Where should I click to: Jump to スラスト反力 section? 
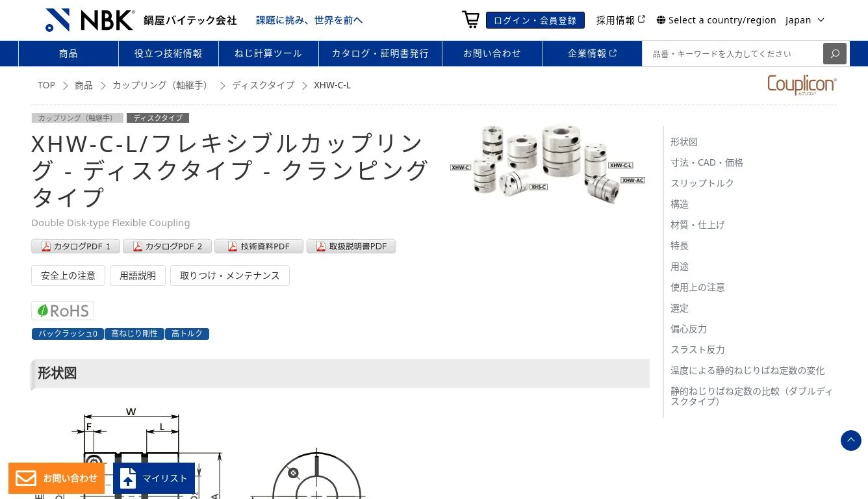coord(698,350)
